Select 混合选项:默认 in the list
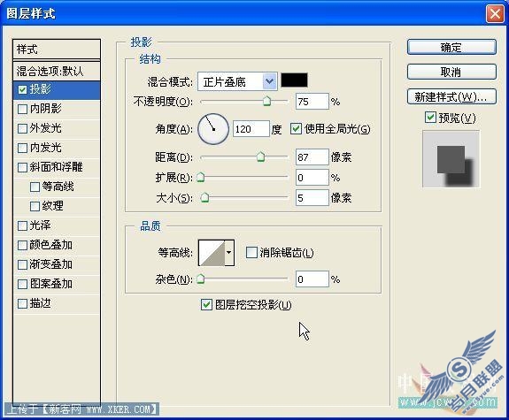The height and width of the screenshot is (420, 509). point(57,71)
